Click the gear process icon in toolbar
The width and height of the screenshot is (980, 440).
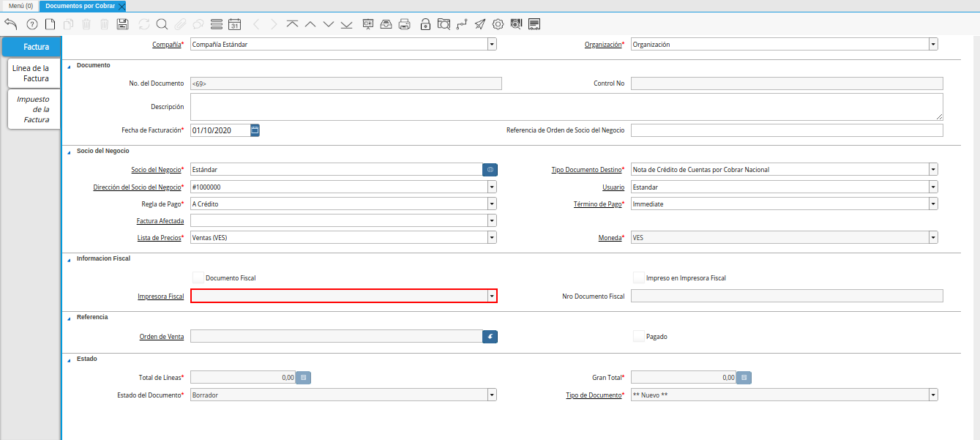(498, 24)
